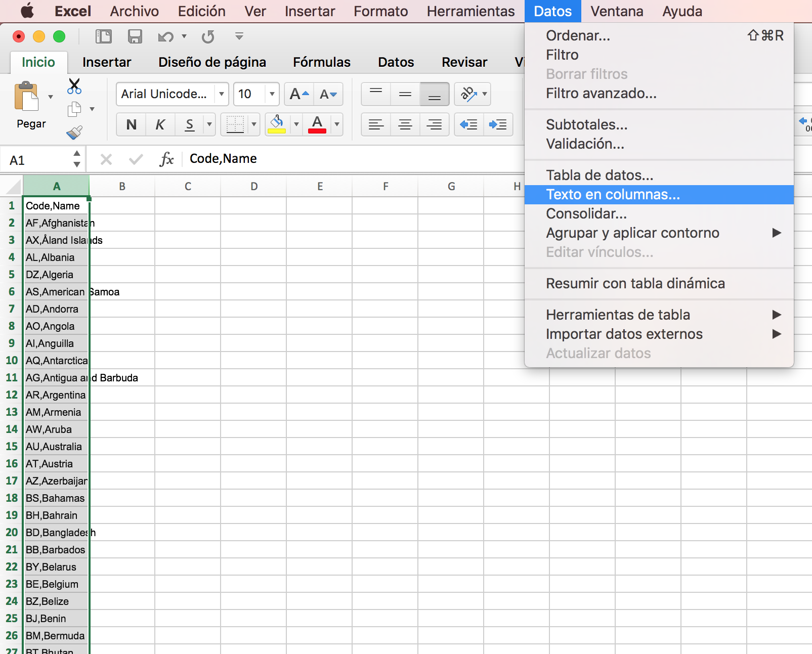
Task: Expand the Undo history dropdown arrow
Action: 184,36
